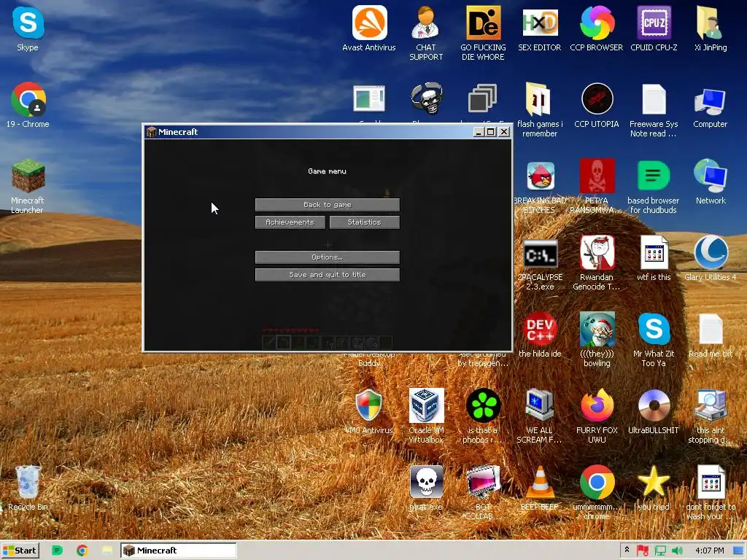Select the CCP UTOPIA icon

click(x=597, y=106)
